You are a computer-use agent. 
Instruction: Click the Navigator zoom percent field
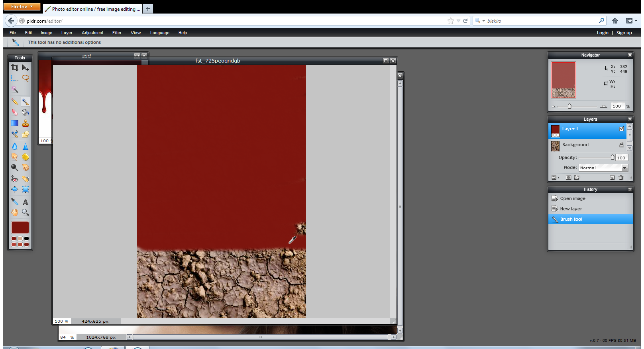(x=618, y=106)
